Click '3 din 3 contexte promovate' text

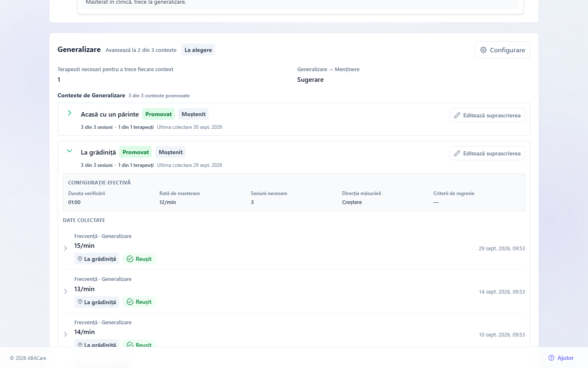[159, 96]
